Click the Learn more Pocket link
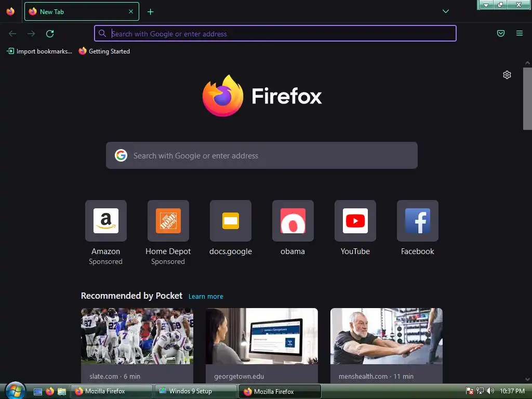This screenshot has width=532, height=399. [x=206, y=297]
